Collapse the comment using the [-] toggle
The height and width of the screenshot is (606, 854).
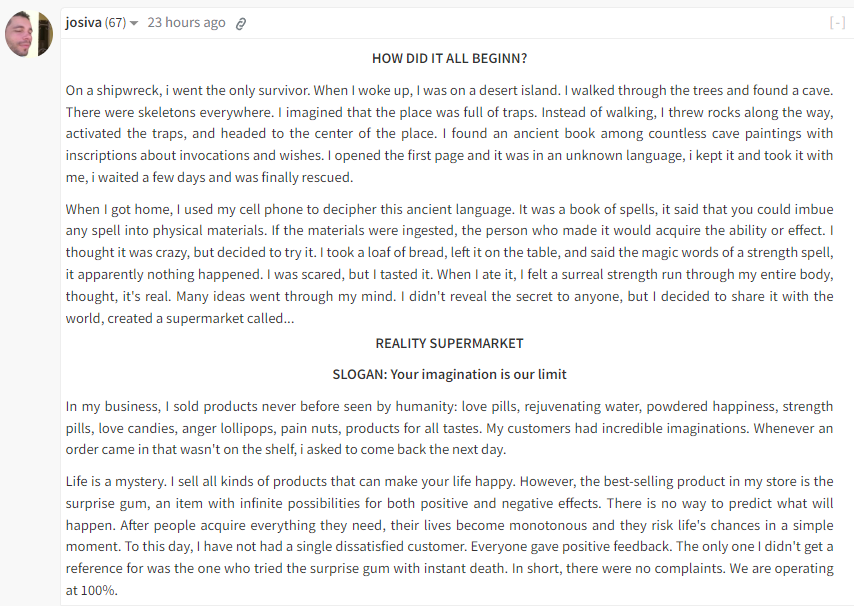837,22
